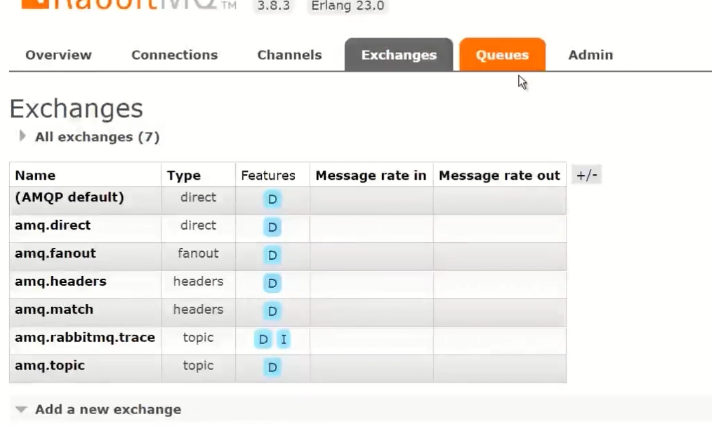Open the amq.fanout exchange link
The image size is (712, 426).
pos(55,253)
